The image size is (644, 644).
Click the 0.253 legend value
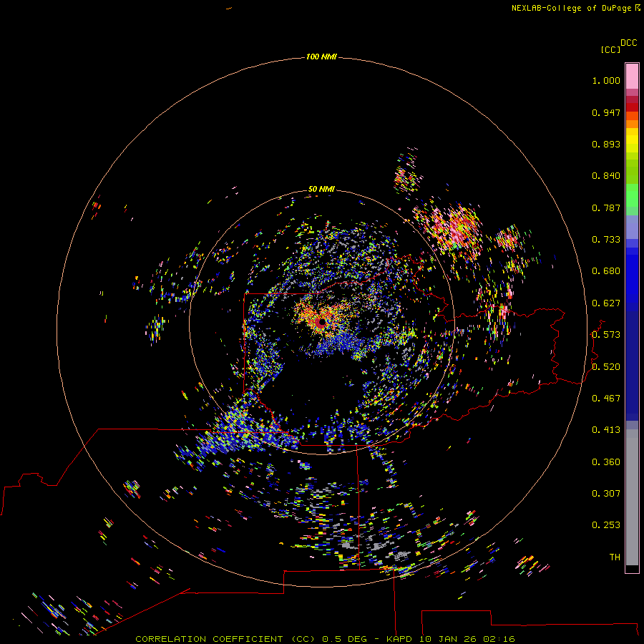606,525
